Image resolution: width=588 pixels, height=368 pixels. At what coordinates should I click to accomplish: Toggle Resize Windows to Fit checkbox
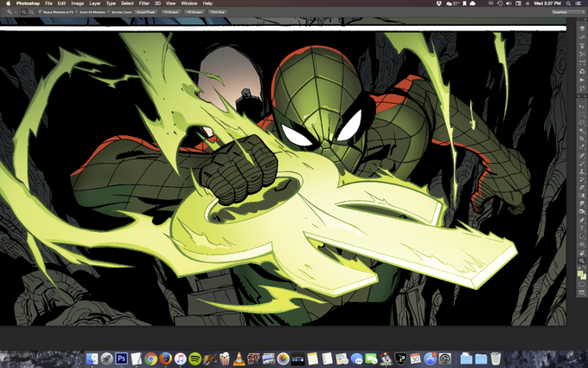[40, 11]
